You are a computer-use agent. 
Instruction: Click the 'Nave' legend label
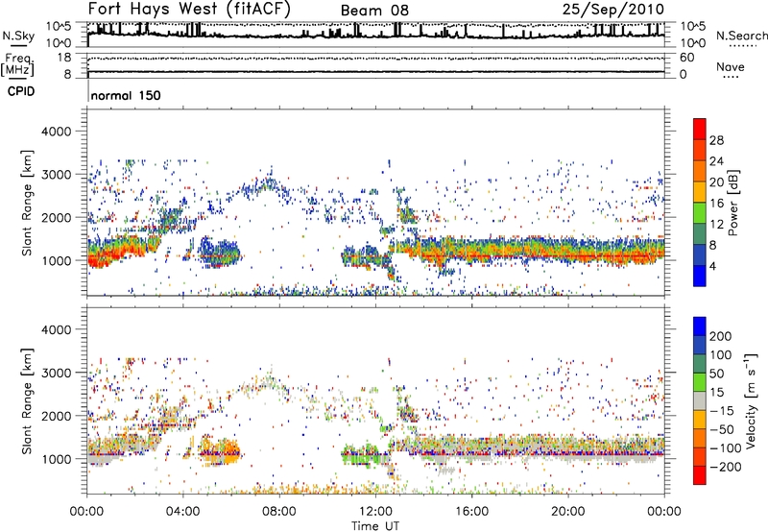(x=731, y=66)
